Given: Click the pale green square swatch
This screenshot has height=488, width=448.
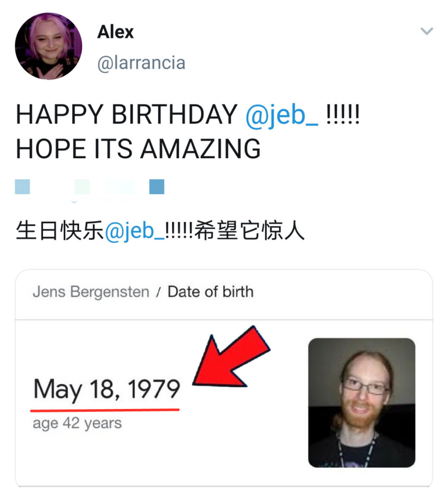Looking at the screenshot, I should pos(82,187).
